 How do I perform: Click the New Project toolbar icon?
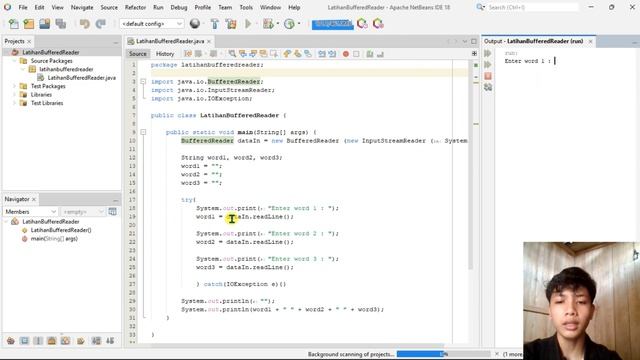[x=29, y=24]
